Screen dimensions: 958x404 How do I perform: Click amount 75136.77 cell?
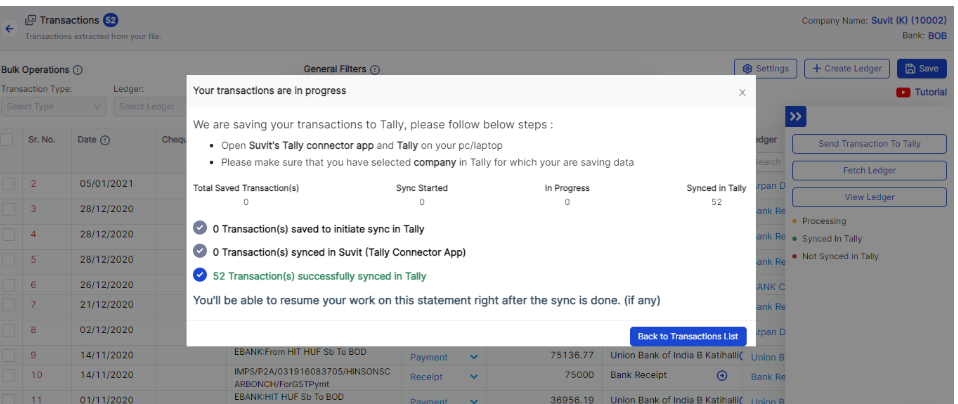(572, 355)
